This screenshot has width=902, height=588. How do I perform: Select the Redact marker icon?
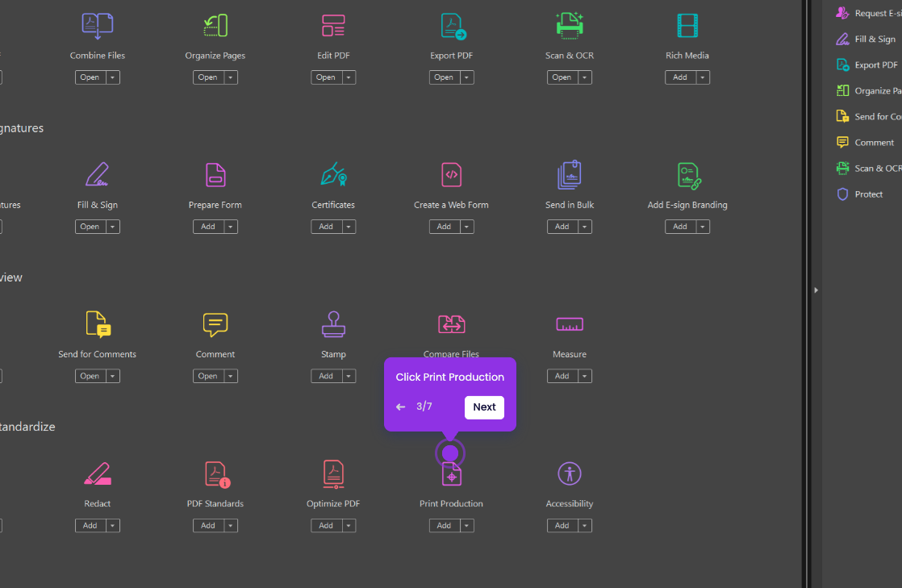(98, 473)
